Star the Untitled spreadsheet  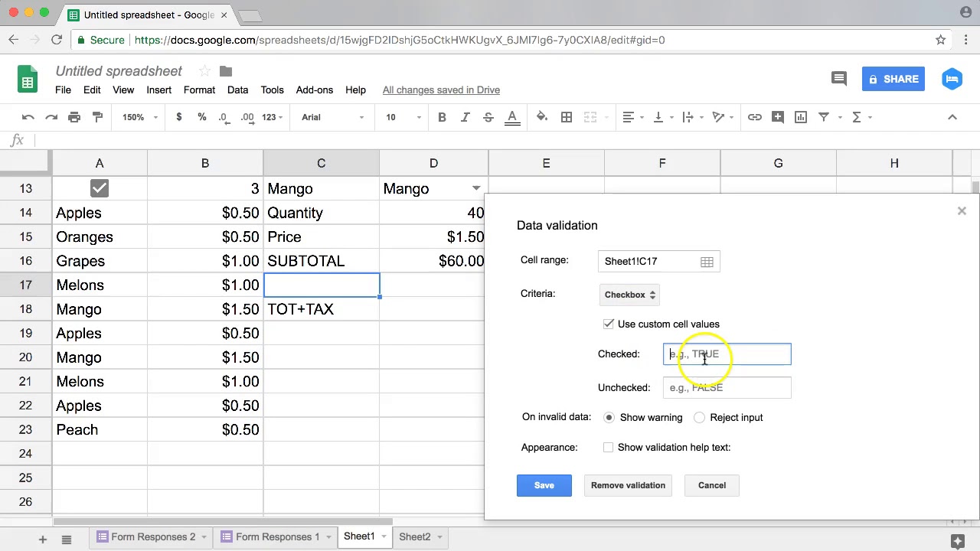point(204,71)
